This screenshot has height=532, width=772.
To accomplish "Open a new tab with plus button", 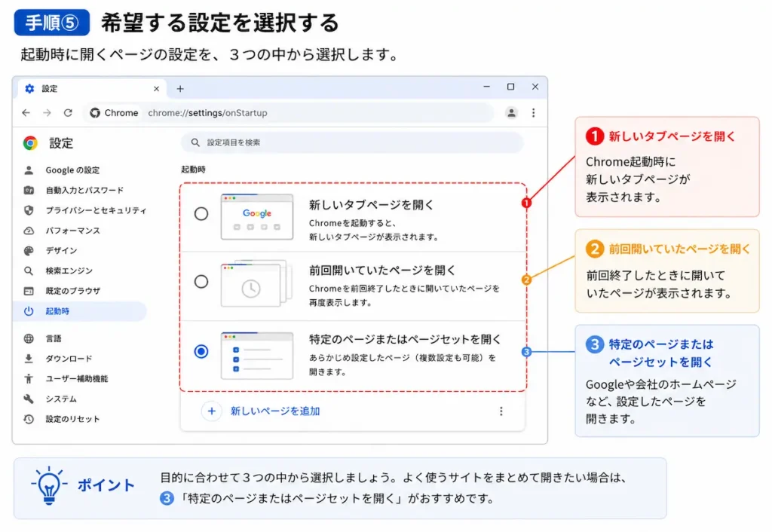I will 180,89.
